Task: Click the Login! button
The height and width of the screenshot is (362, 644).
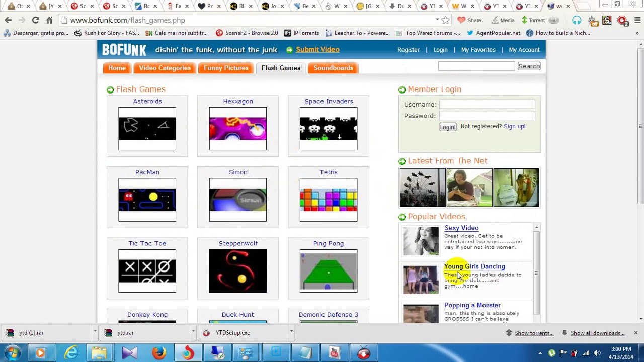Action: tap(447, 127)
